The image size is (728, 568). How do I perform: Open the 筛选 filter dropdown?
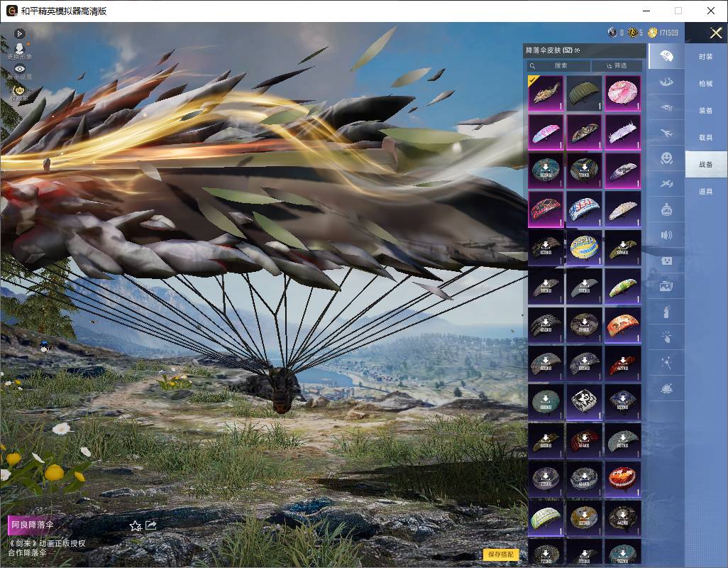click(x=617, y=65)
